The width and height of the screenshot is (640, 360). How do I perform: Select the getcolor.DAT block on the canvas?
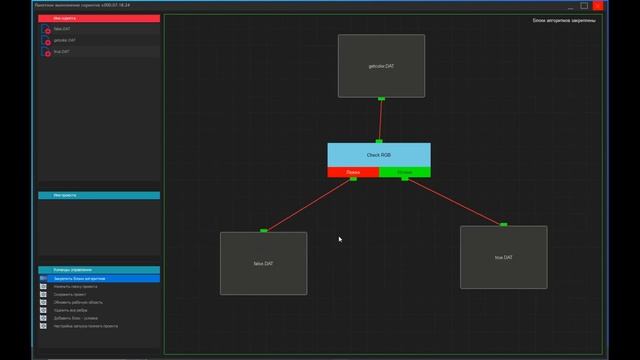click(x=381, y=66)
